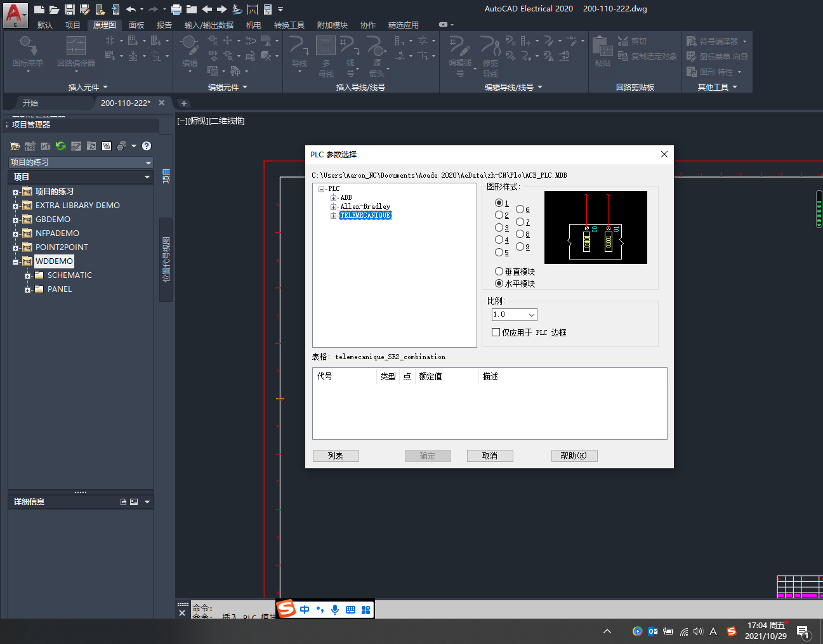The image size is (823, 644).
Task: Click the AutoCAD application menu logo
Action: pos(14,14)
